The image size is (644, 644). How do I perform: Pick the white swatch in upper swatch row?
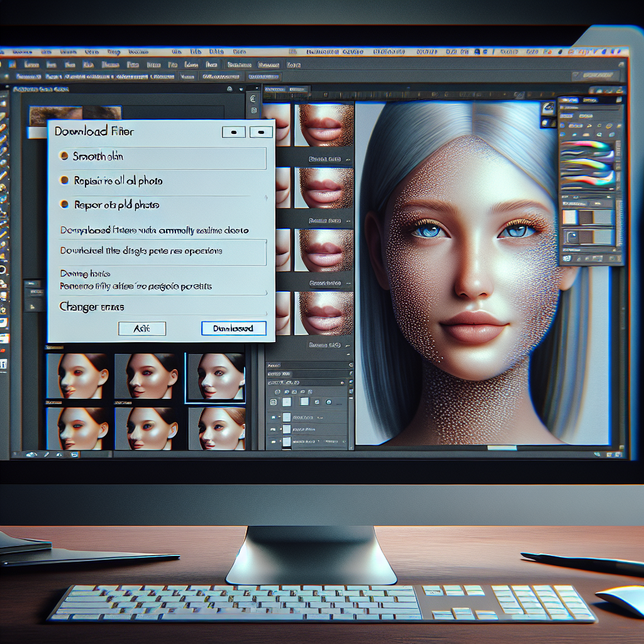(x=570, y=217)
